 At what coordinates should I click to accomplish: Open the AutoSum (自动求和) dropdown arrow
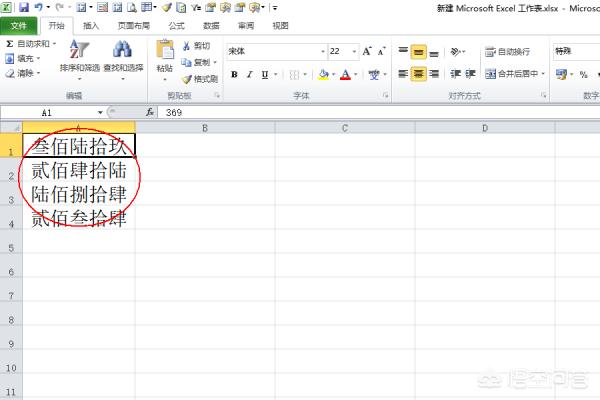click(54, 44)
